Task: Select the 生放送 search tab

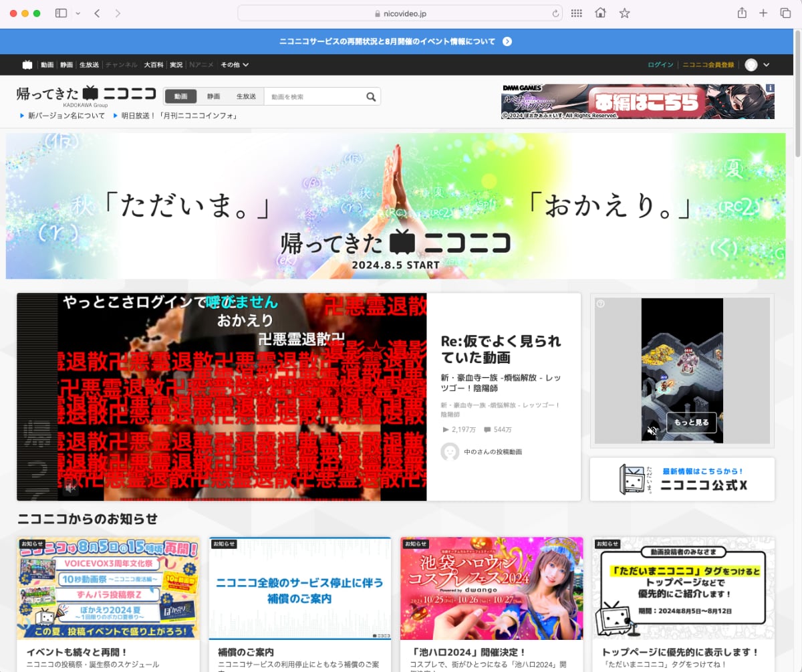Action: click(x=246, y=96)
